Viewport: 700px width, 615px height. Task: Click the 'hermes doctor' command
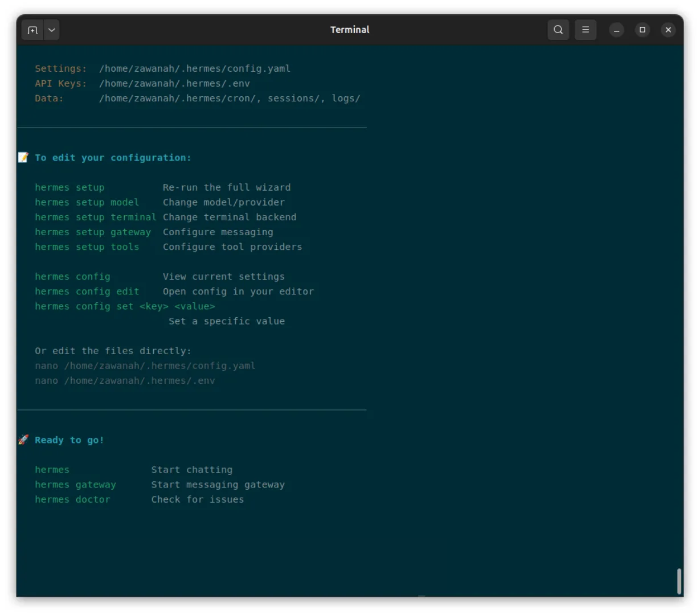click(x=72, y=499)
